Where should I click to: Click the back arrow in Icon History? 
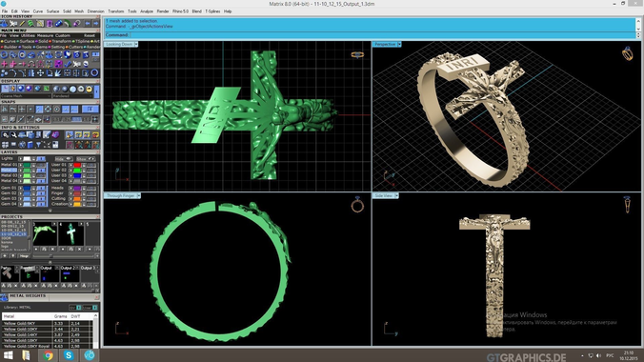click(88, 24)
